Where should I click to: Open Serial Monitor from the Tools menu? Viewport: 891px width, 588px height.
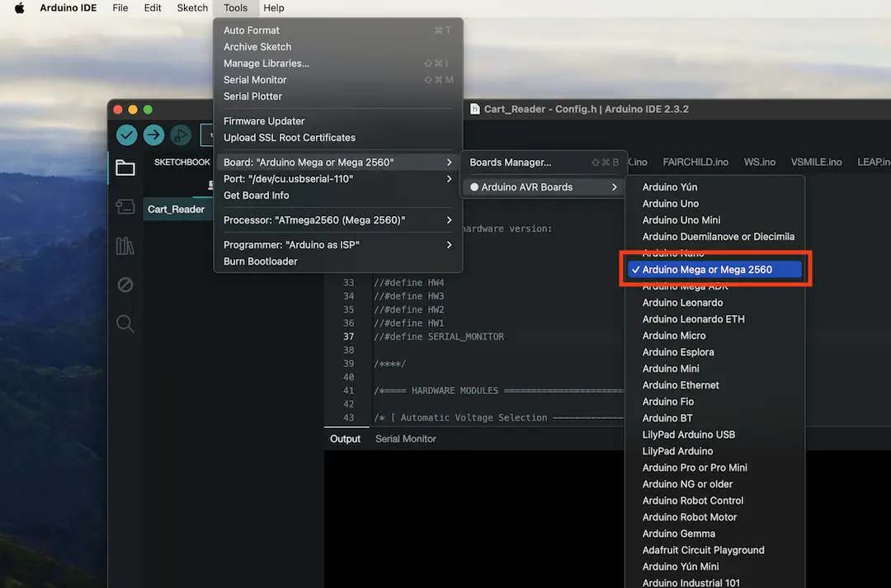pyautogui.click(x=338, y=79)
